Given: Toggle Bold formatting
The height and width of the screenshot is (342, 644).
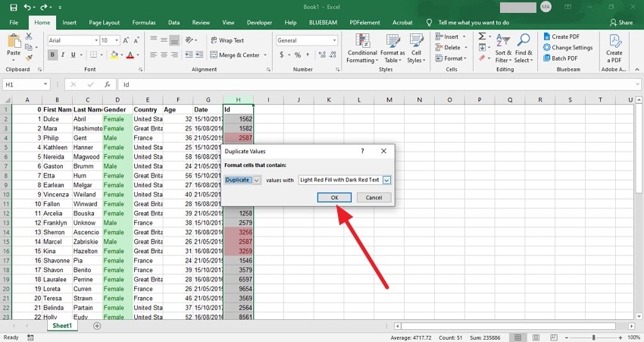Looking at the screenshot, I should tap(52, 55).
